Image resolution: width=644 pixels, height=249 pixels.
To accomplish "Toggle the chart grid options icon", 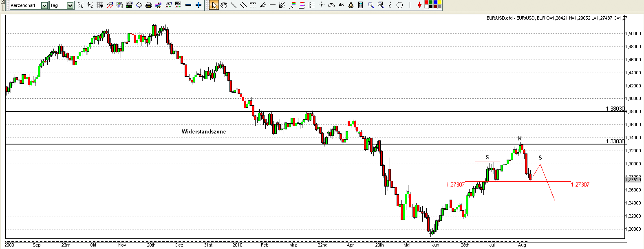I will point(100,5).
